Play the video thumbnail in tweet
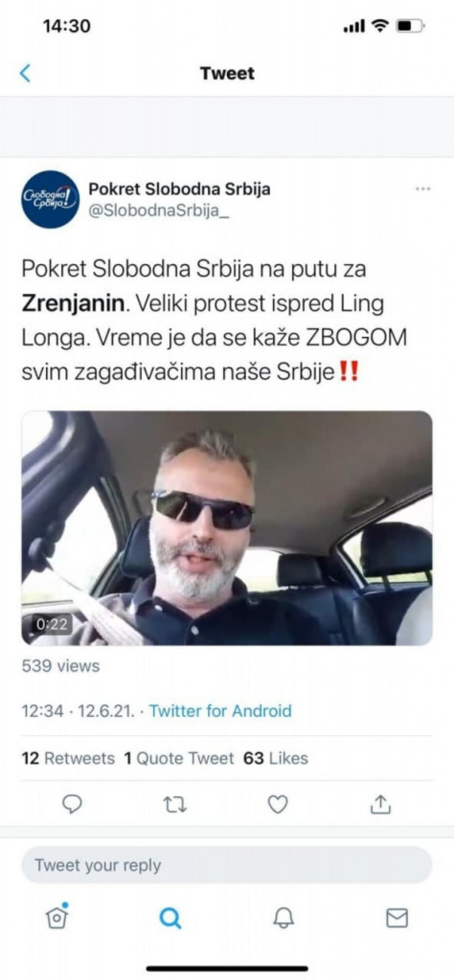 click(227, 528)
